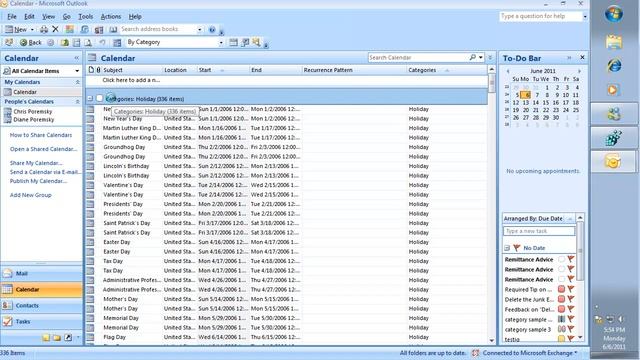Open the Mail navigation button
This screenshot has width=640, height=360.
click(x=41, y=273)
